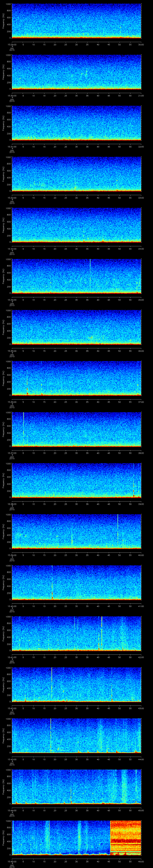Click the 38:00 end time label
Viewport: 153px width, 868px height.
[x=141, y=453]
